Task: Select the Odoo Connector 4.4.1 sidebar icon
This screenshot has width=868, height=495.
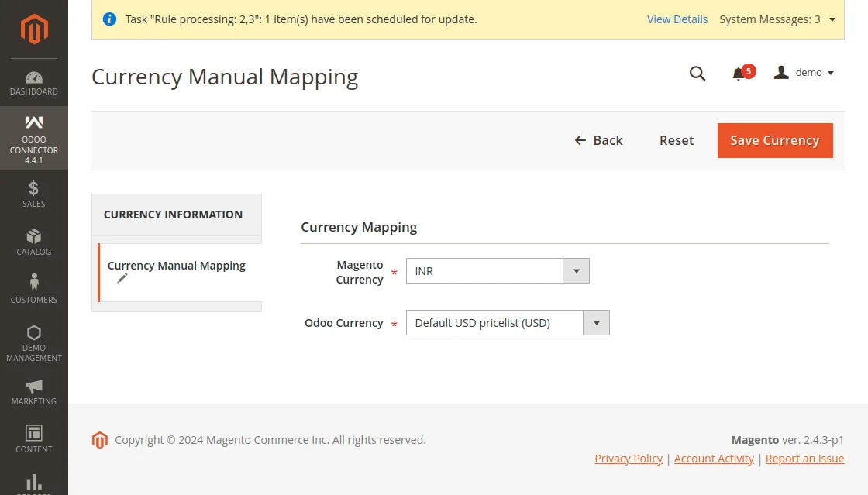Action: point(33,122)
